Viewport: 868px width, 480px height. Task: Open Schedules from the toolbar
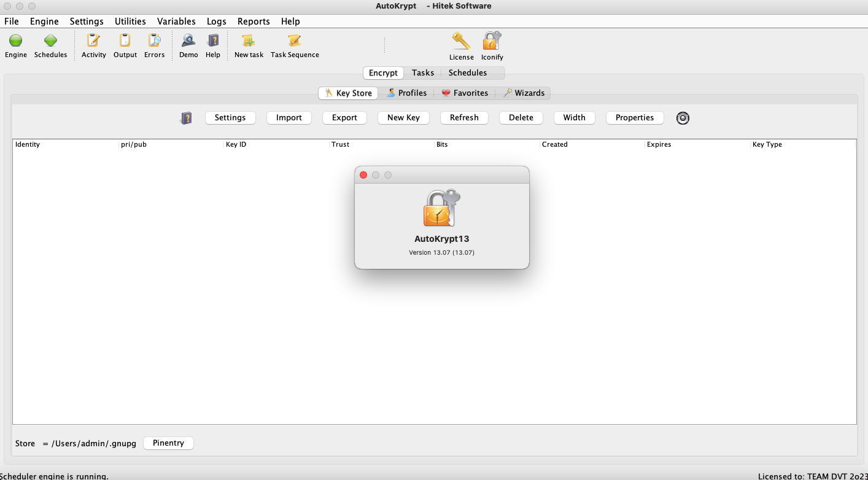pyautogui.click(x=50, y=41)
